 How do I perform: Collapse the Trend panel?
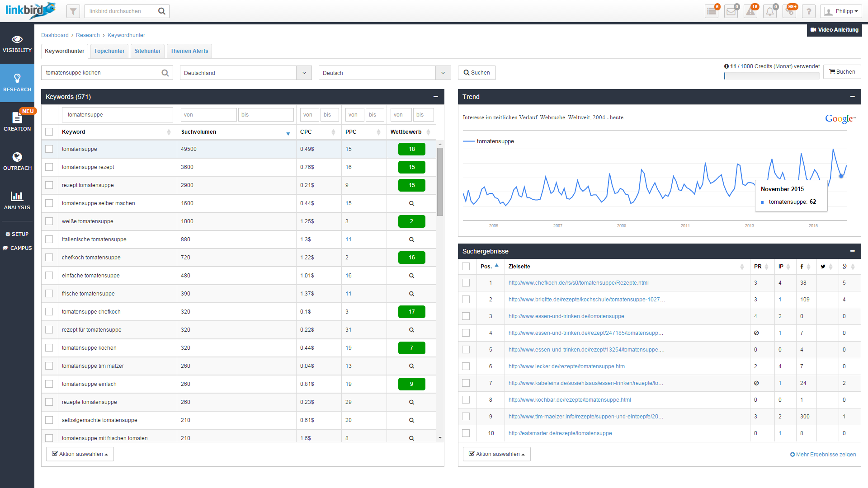[x=853, y=96]
